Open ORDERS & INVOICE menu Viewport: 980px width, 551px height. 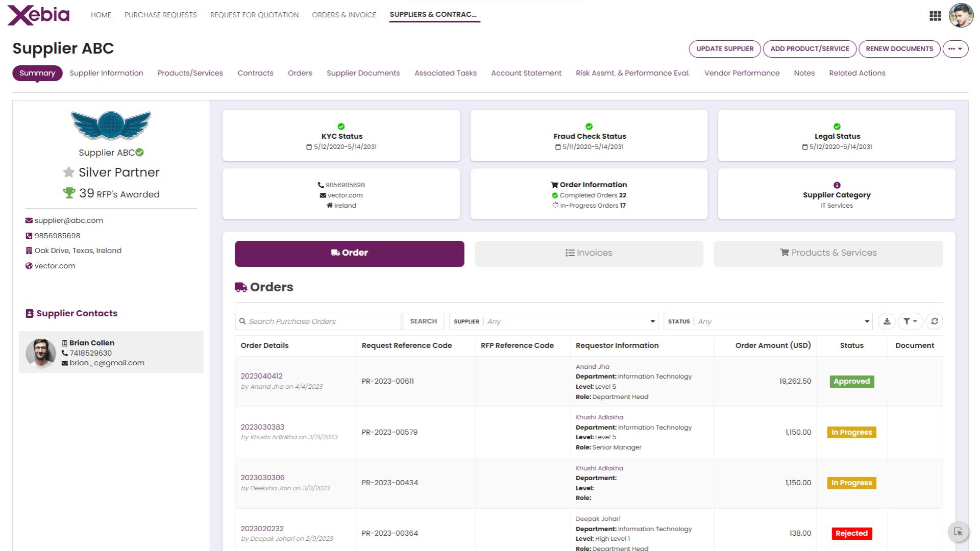[344, 15]
